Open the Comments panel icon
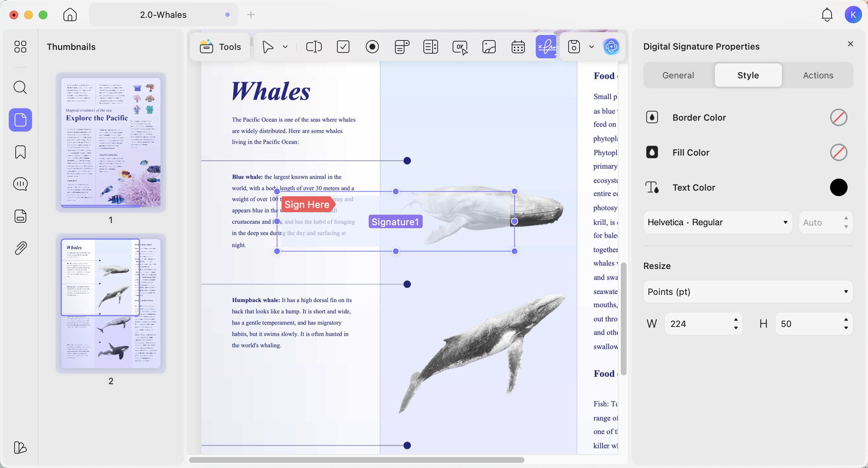 click(20, 184)
